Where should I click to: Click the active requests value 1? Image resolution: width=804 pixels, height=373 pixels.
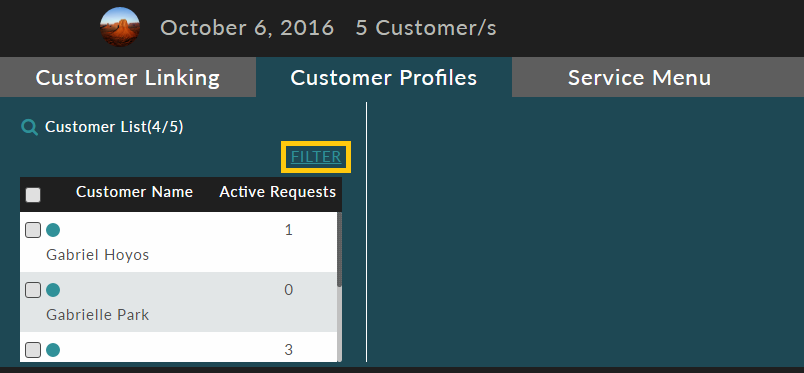[289, 230]
